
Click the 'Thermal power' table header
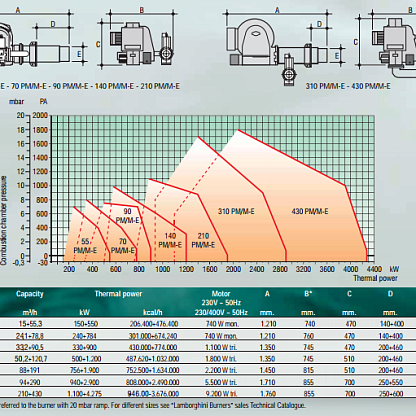(x=118, y=294)
